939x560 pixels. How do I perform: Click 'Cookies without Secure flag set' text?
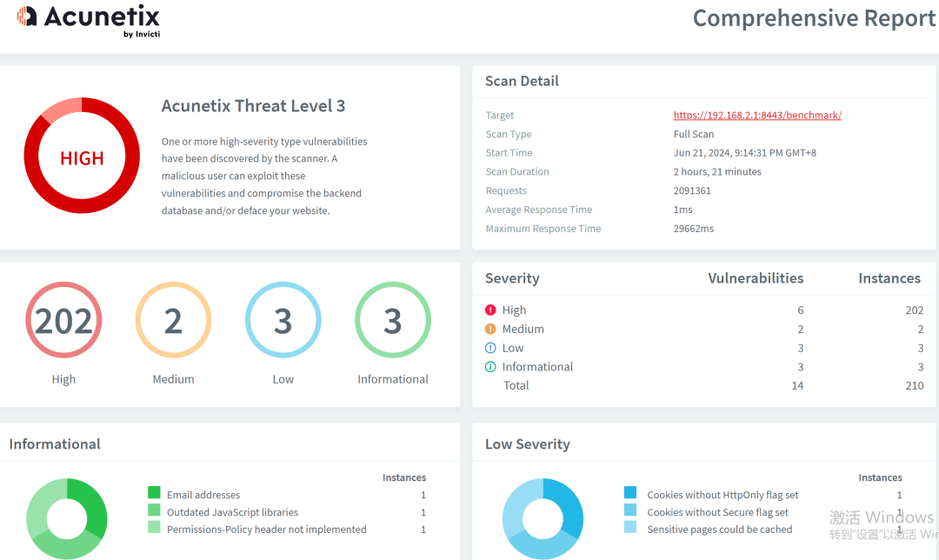(717, 512)
